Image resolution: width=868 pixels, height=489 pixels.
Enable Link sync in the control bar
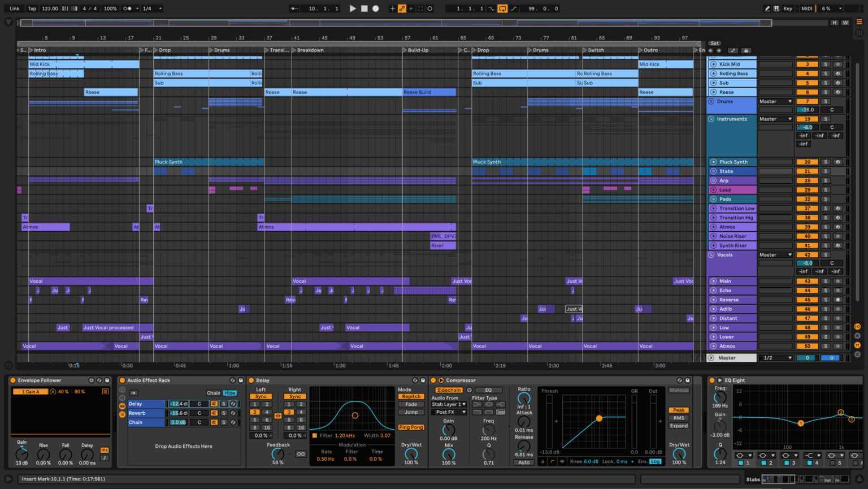(x=14, y=8)
